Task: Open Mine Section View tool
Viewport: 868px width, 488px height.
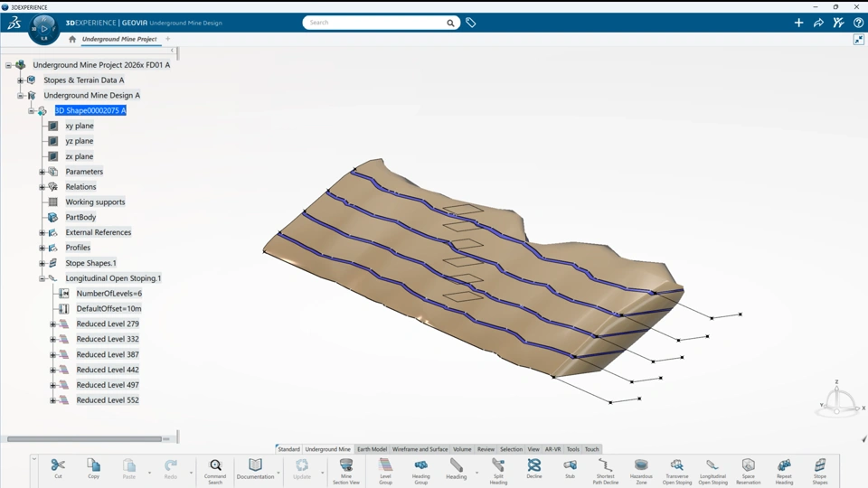Action: (x=346, y=472)
